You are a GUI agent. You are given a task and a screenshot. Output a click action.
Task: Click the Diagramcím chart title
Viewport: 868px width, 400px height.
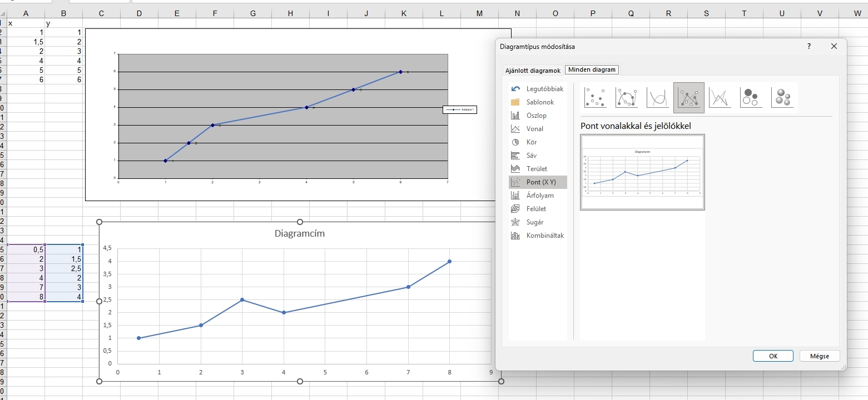click(300, 233)
